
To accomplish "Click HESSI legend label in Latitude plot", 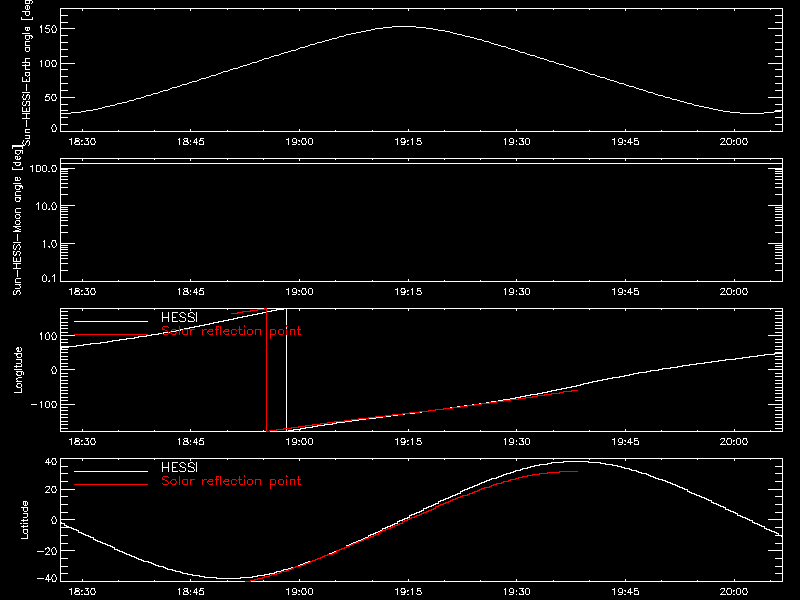I will [179, 467].
